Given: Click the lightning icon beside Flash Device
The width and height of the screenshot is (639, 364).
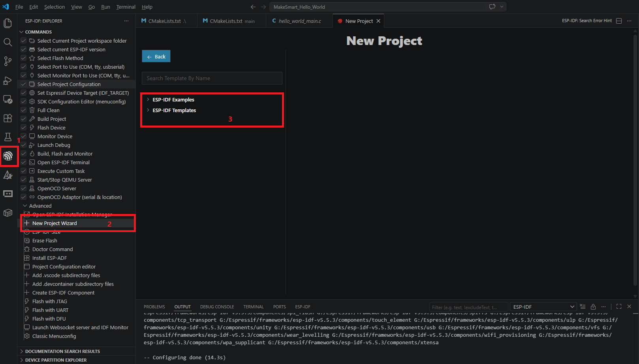Looking at the screenshot, I should point(32,128).
